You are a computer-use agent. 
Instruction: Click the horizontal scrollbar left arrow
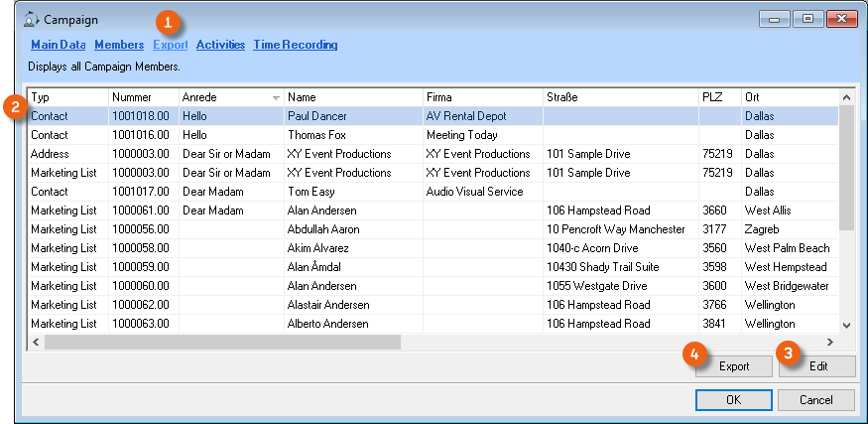click(36, 342)
